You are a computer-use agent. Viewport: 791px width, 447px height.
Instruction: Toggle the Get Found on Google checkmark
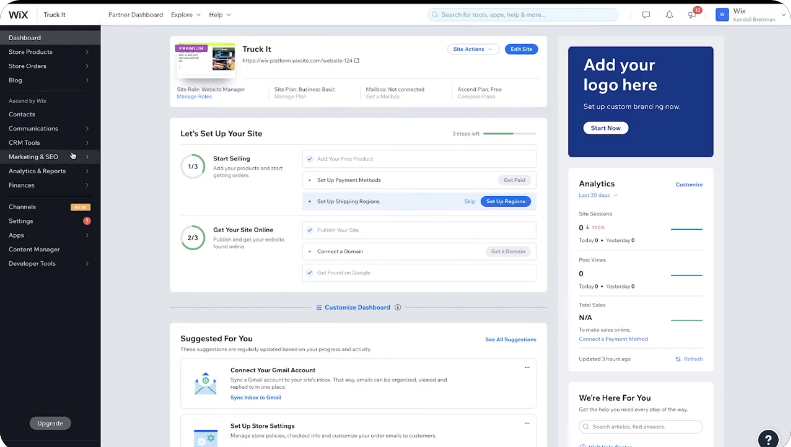click(x=310, y=273)
